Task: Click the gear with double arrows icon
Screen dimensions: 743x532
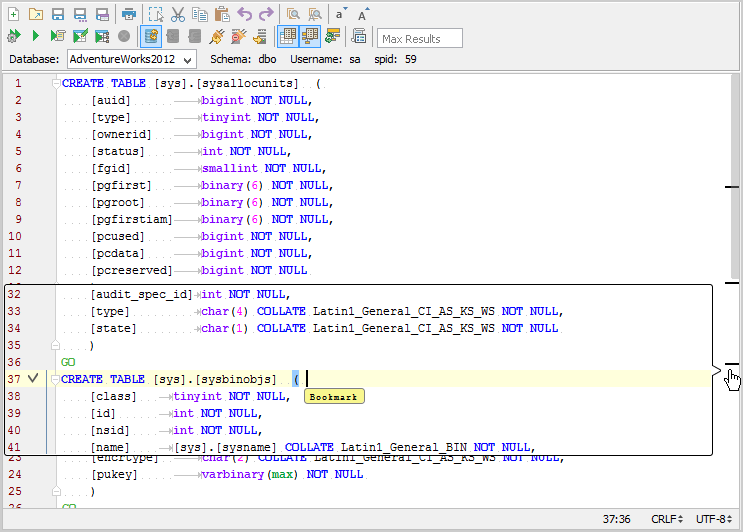Action: [x=14, y=36]
